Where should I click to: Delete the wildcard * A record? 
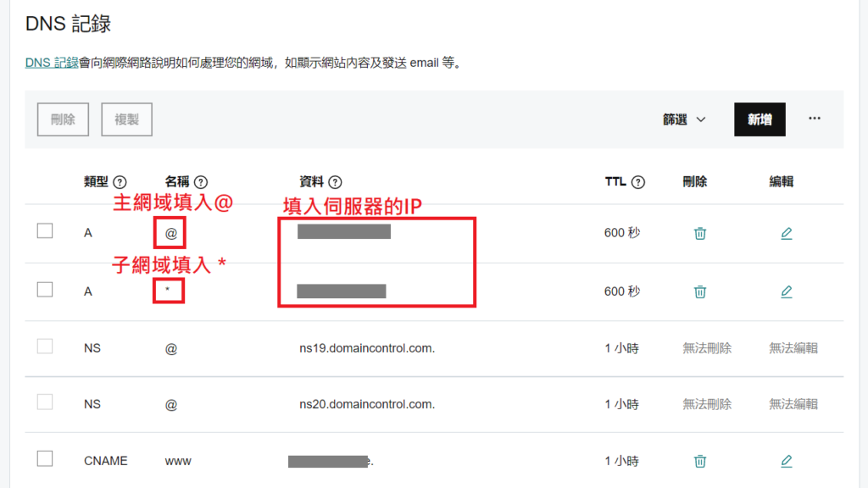pos(699,291)
